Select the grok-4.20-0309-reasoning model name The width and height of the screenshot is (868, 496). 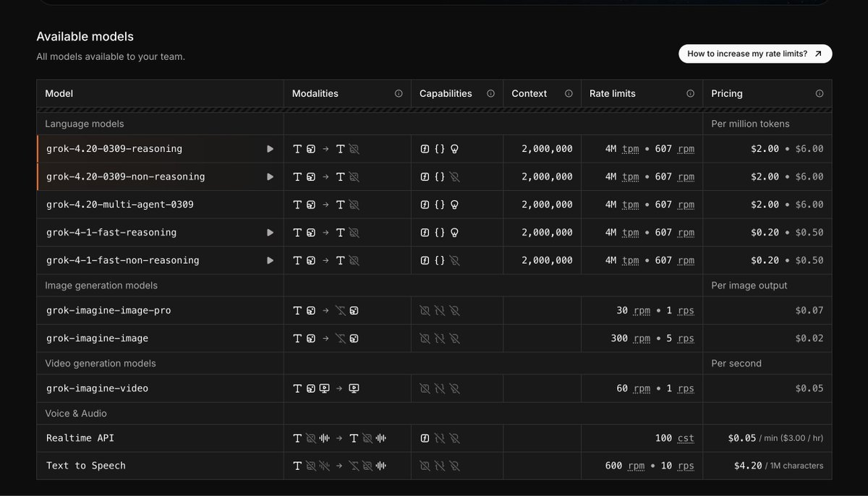tap(114, 149)
